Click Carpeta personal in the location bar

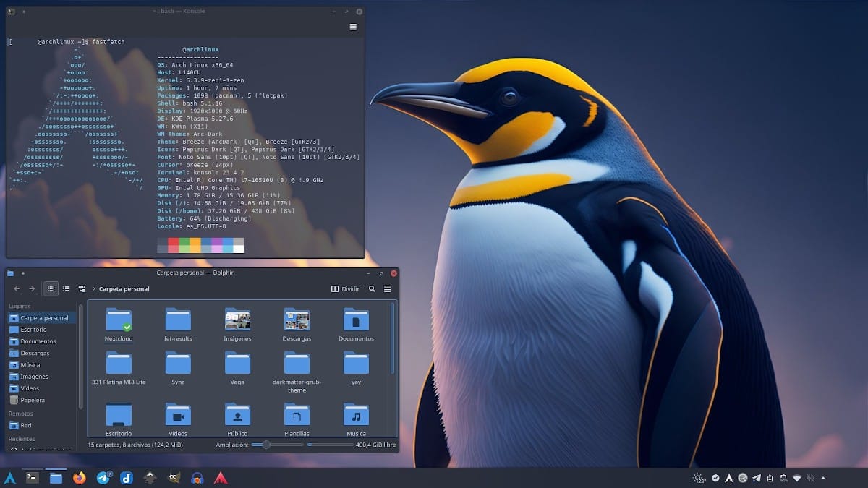click(x=124, y=288)
